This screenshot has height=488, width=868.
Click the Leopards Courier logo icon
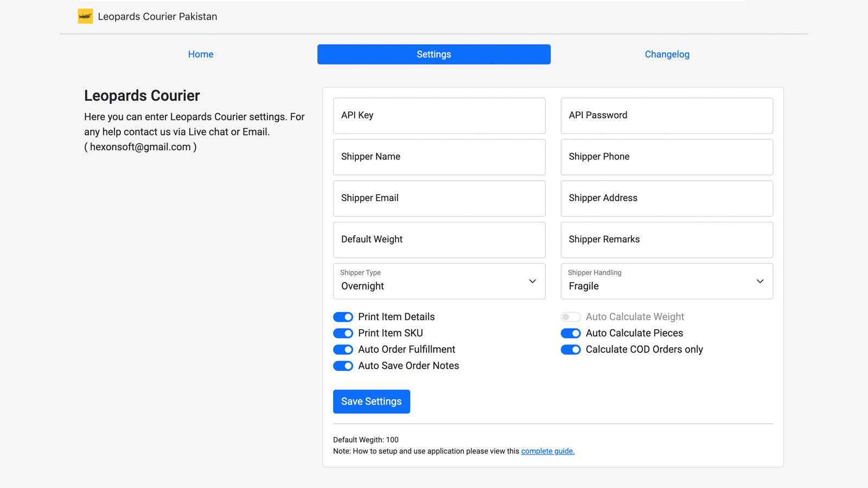click(x=85, y=16)
